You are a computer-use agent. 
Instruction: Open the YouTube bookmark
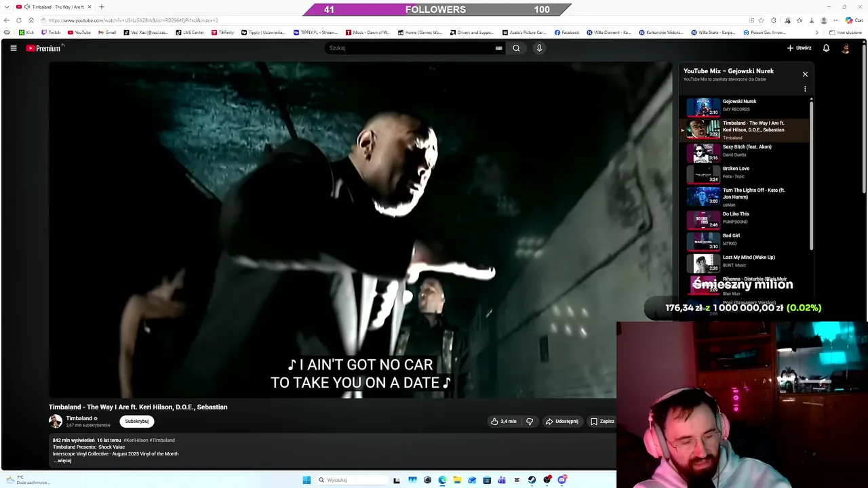click(x=79, y=33)
